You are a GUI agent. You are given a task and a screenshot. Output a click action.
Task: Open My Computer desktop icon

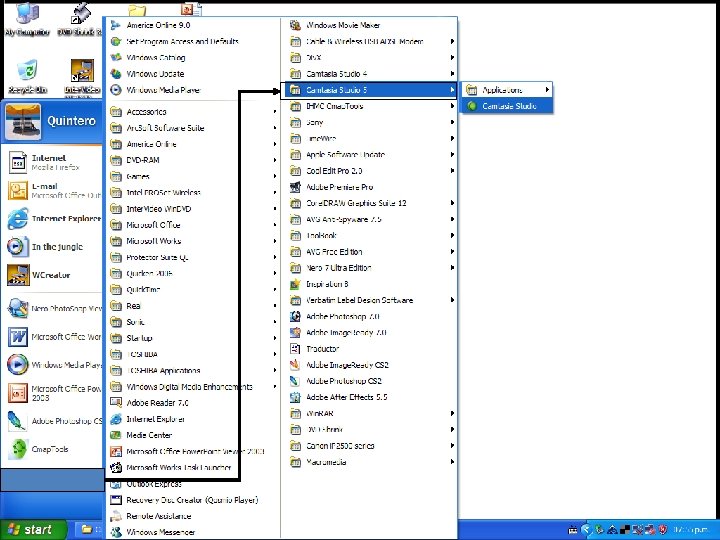click(x=27, y=19)
